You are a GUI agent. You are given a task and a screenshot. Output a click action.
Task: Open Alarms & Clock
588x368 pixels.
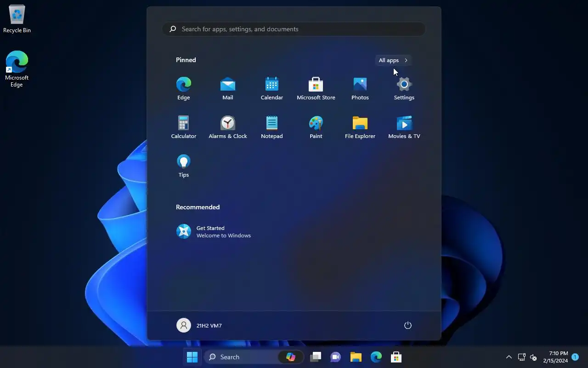[x=227, y=127]
